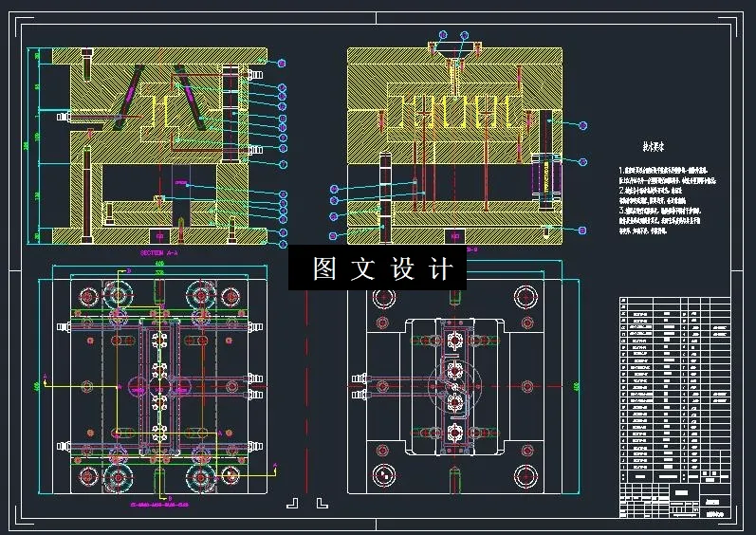Click the 技术要求 heading text
This screenshot has width=756, height=535.
[654, 147]
